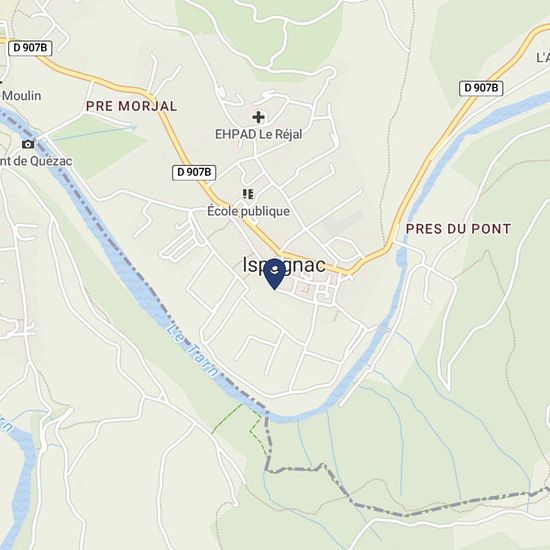The image size is (550, 550).
Task: Click the École publique text label
Action: coord(249,211)
